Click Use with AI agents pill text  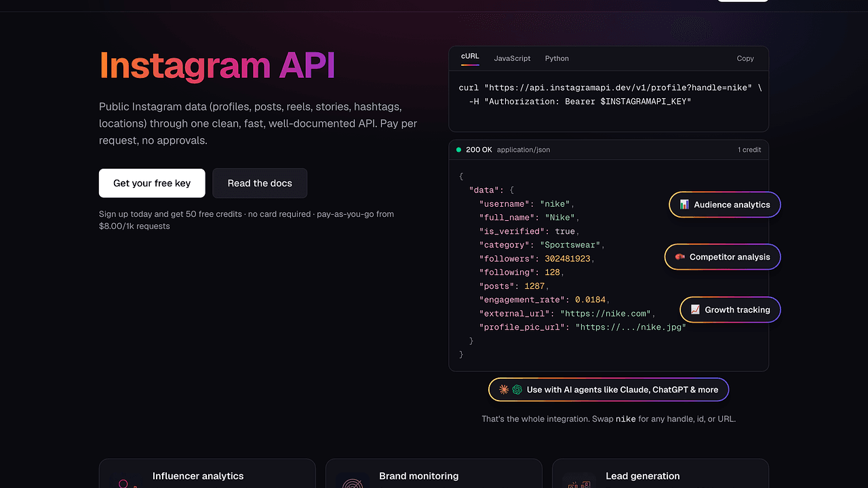point(623,390)
